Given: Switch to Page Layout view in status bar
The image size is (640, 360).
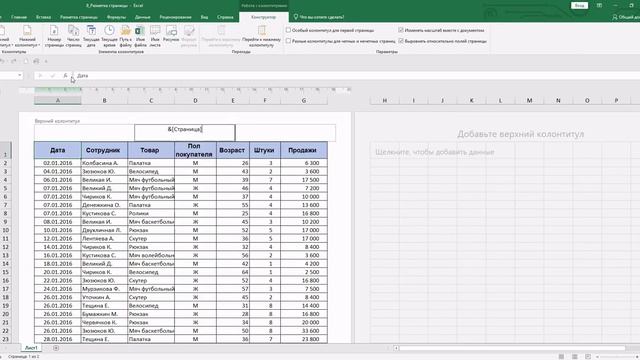Looking at the screenshot, I should [575, 356].
